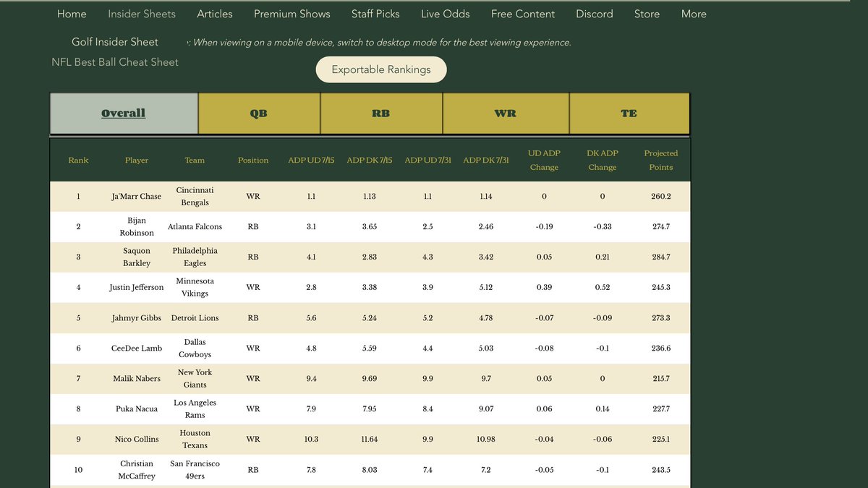
Task: Open the Golf Insider Sheet link
Action: tap(114, 41)
